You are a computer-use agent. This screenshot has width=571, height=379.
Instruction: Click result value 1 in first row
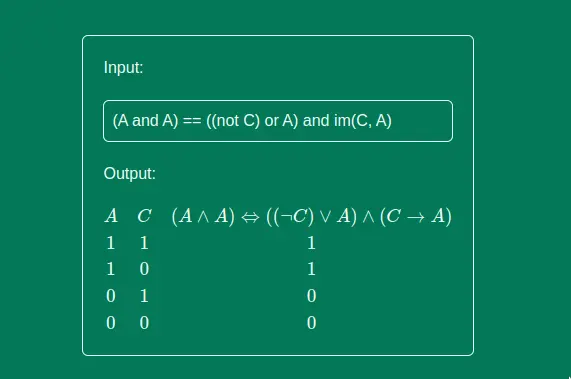tap(311, 243)
